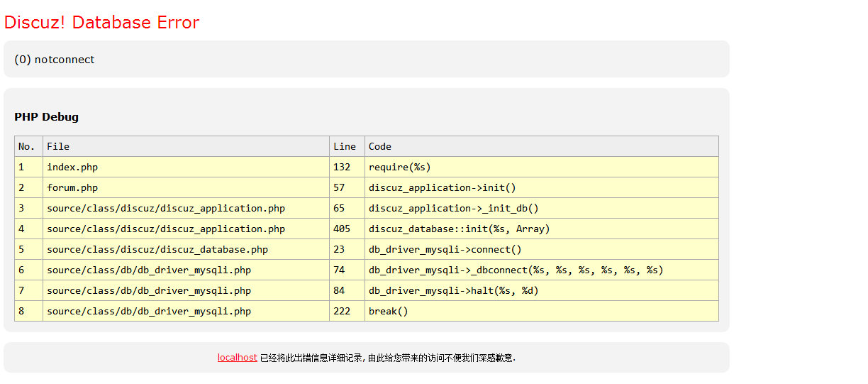Click discuz_database.php file path in row 5

(157, 249)
